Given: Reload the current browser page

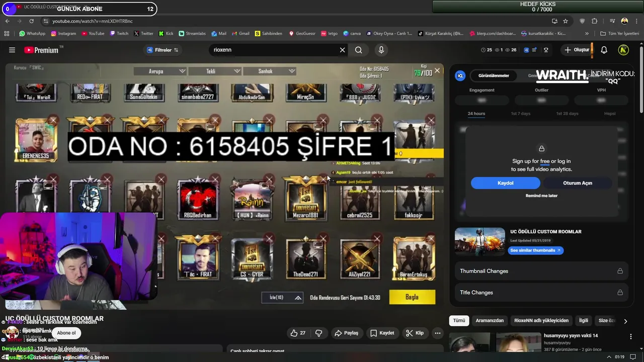Looking at the screenshot, I should tap(31, 21).
